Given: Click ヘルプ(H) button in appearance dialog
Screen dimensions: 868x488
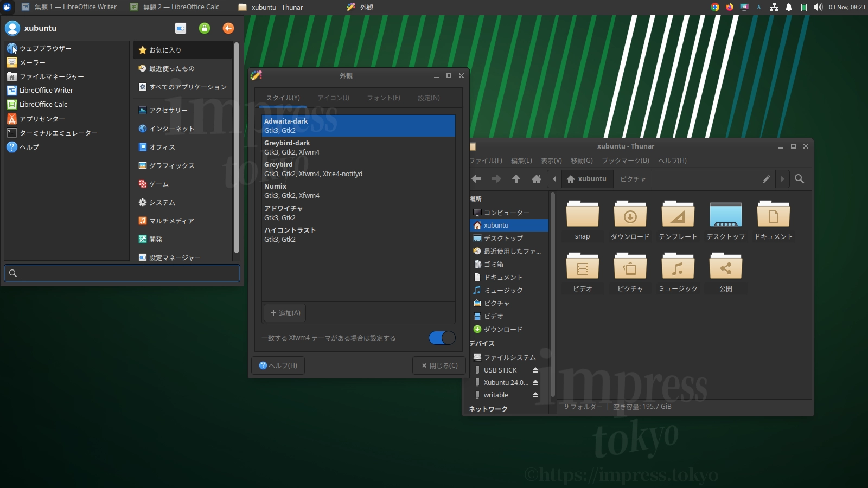Looking at the screenshot, I should click(278, 365).
